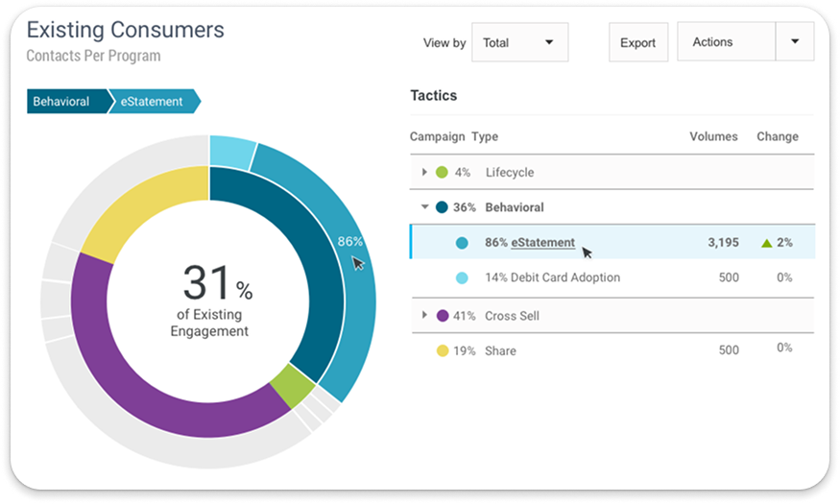
Task: Select the Behavioral breadcrumb
Action: (x=67, y=101)
